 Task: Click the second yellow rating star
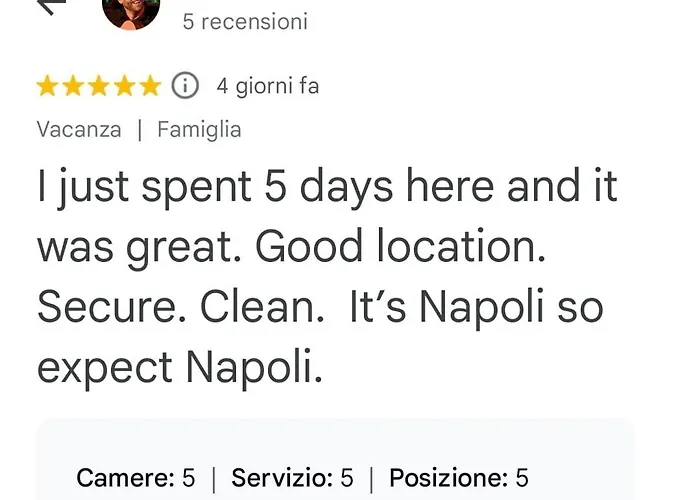pos(73,87)
